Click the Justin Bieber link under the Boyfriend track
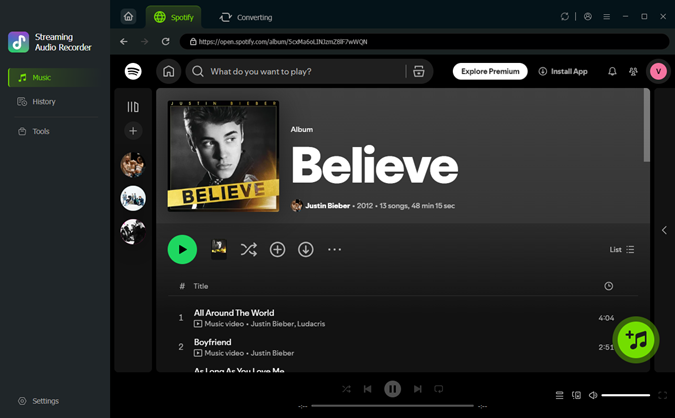This screenshot has width=675, height=418. click(x=272, y=353)
